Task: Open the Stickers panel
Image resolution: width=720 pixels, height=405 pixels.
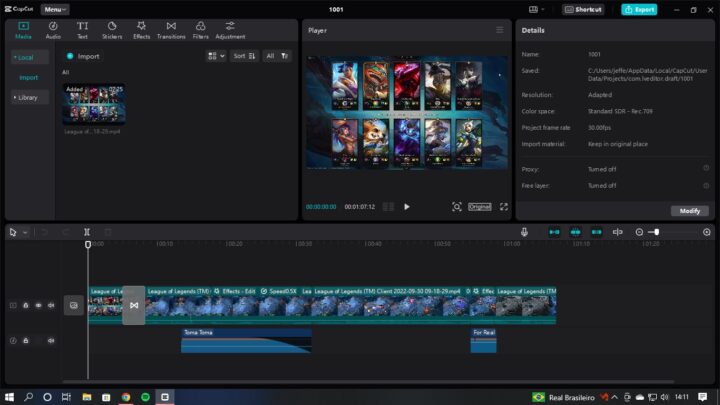Action: pos(112,30)
